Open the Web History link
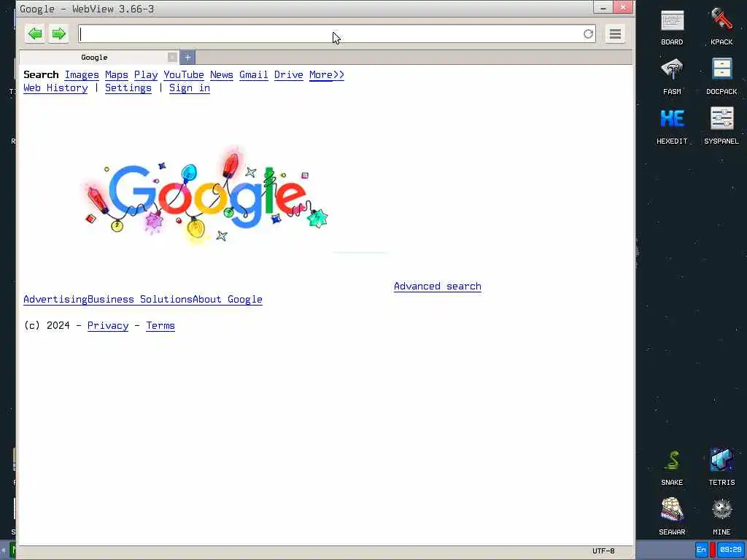747x560 pixels. 55,88
